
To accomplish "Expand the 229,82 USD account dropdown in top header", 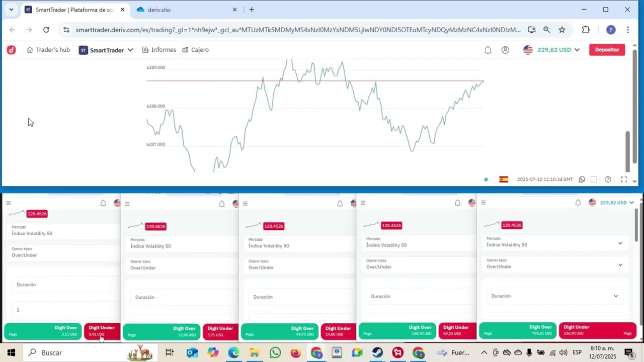I will tap(577, 50).
